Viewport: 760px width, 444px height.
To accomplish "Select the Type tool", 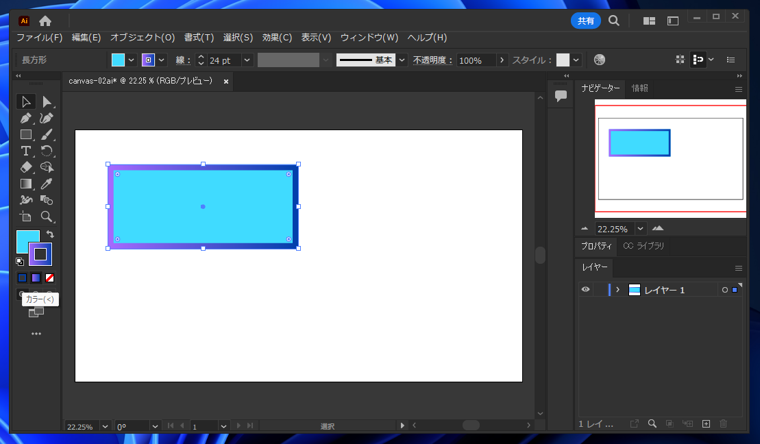I will pyautogui.click(x=26, y=151).
